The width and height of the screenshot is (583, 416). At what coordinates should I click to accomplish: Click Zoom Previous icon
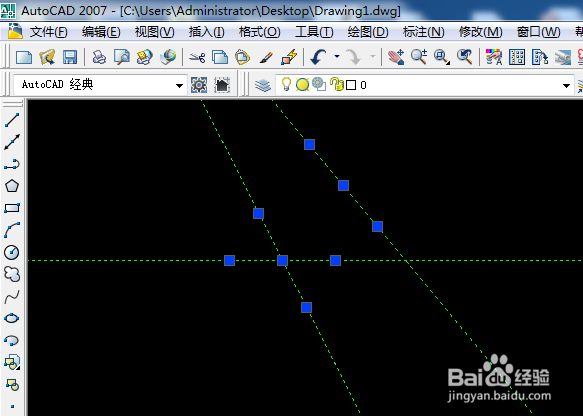coord(465,57)
